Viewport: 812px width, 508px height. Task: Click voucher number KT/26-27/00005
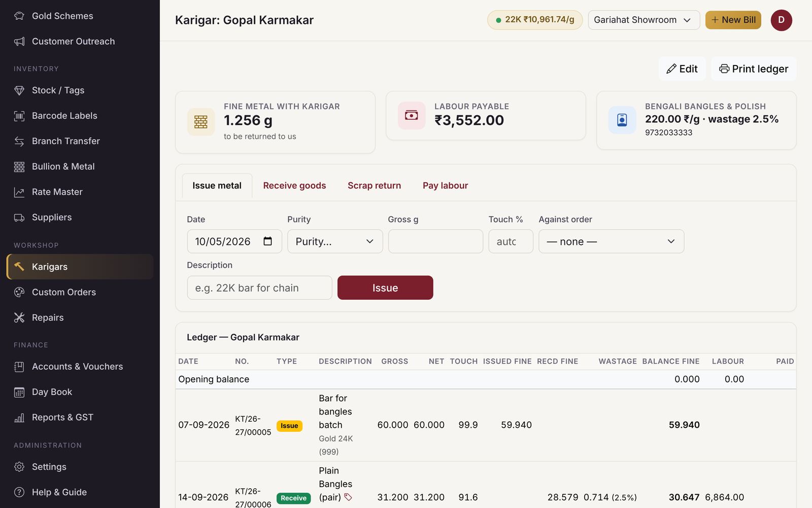(x=253, y=425)
